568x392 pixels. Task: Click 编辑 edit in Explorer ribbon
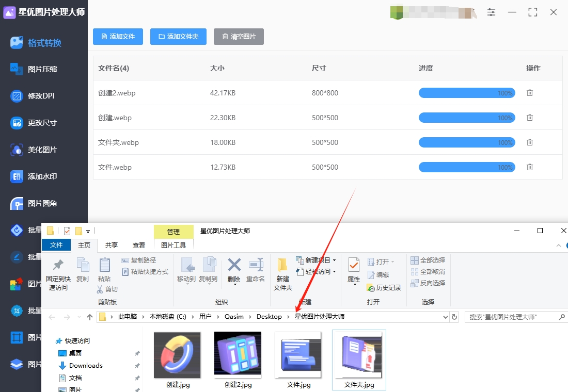tap(378, 275)
